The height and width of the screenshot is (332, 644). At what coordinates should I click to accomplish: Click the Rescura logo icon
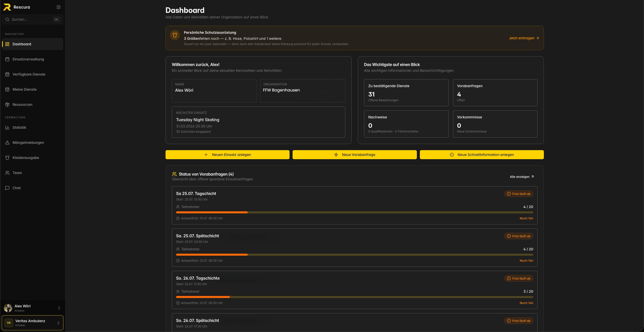tap(7, 7)
